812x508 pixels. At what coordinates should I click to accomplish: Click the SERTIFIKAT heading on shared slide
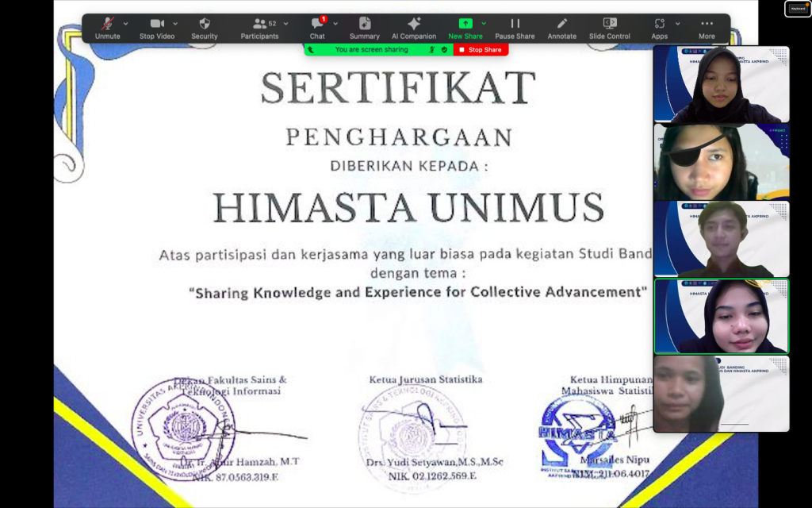point(398,88)
